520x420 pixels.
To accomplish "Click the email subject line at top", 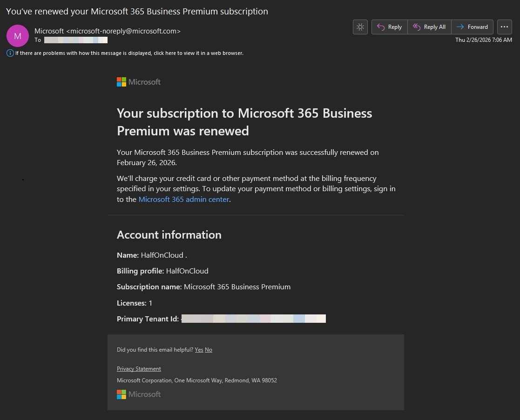I will [137, 11].
